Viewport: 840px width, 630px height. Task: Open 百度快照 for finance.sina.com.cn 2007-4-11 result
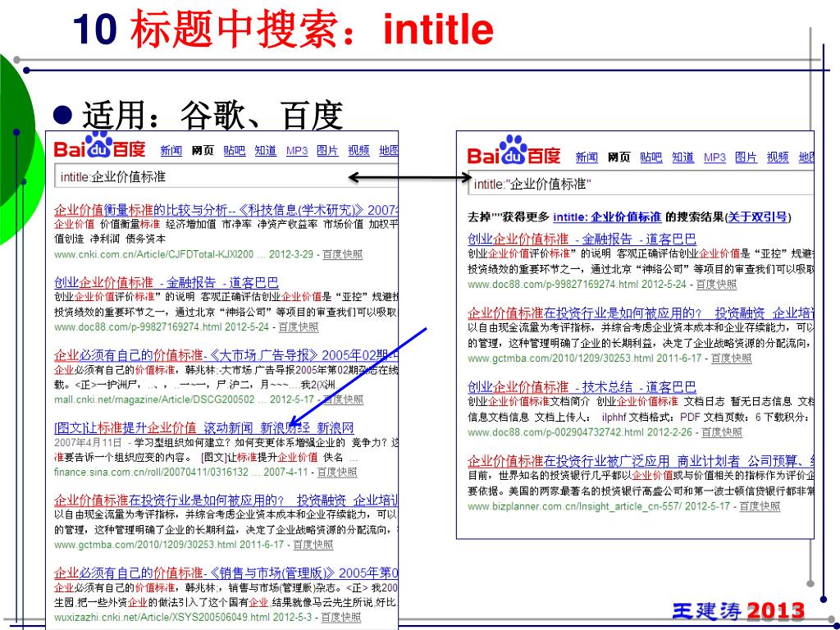point(337,472)
